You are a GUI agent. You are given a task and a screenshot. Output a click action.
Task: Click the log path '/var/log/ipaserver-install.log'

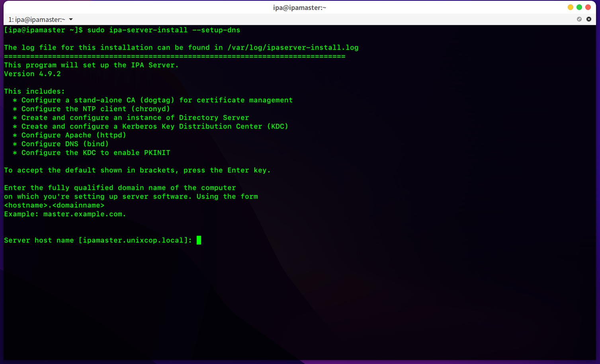(x=293, y=48)
